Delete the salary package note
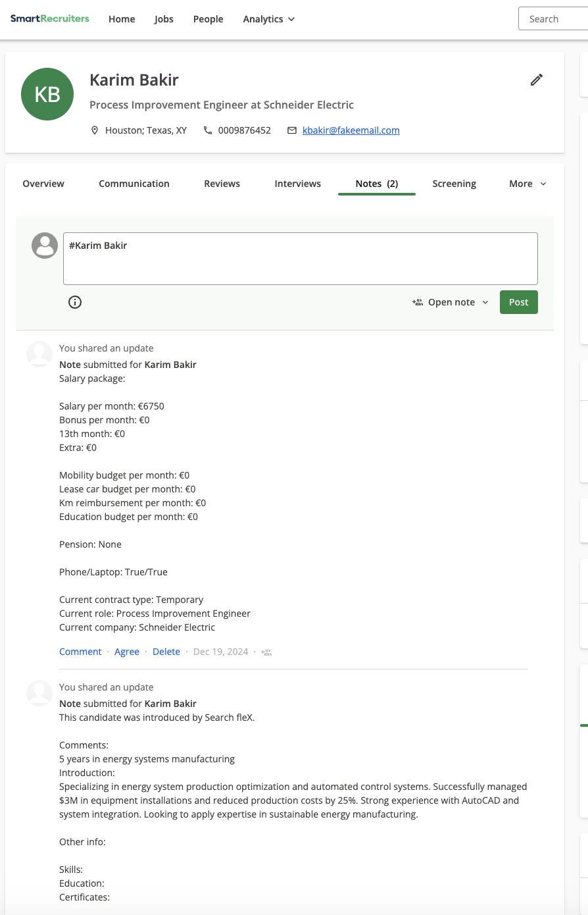Image resolution: width=588 pixels, height=915 pixels. [x=166, y=652]
